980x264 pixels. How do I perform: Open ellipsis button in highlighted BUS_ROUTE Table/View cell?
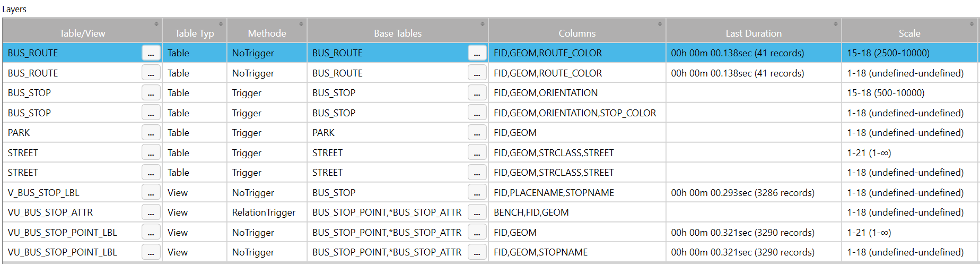(x=151, y=53)
